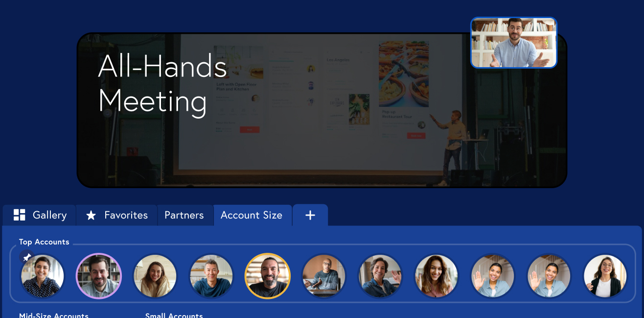The width and height of the screenshot is (644, 318).
Task: Click the All-Hands Meeting title text
Action: pyautogui.click(x=162, y=84)
